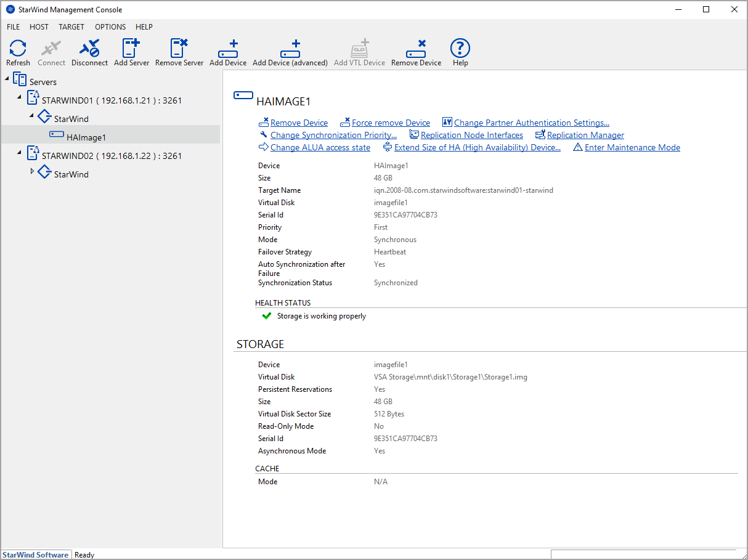748x560 pixels.
Task: Click the green health status checkmark
Action: click(267, 315)
